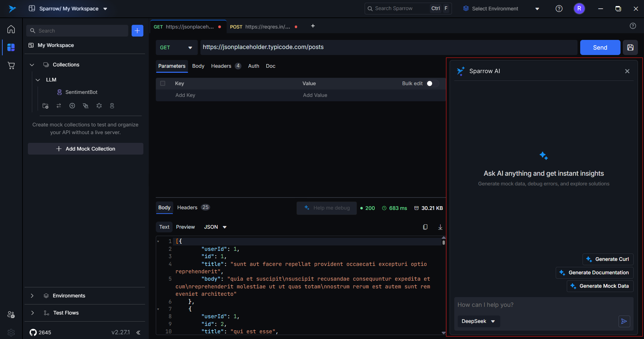Switch to GET jsonplaceholder request tab
The image size is (644, 339).
(188, 27)
